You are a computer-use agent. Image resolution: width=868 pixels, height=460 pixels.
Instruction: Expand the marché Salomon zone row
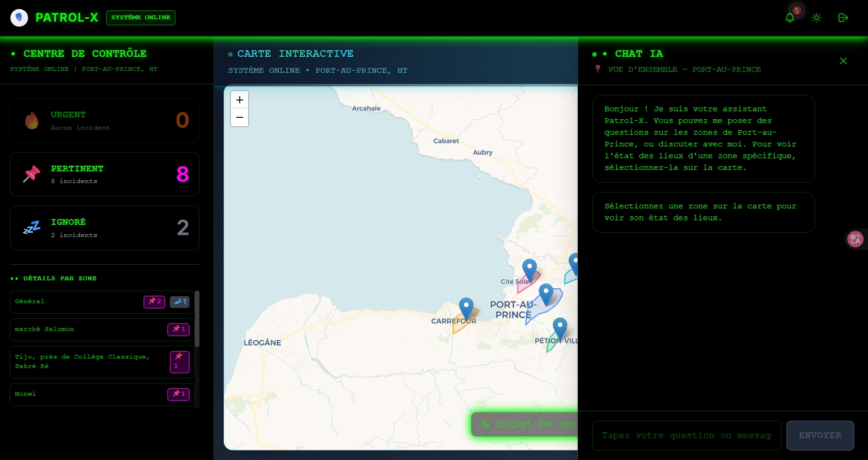click(x=75, y=330)
